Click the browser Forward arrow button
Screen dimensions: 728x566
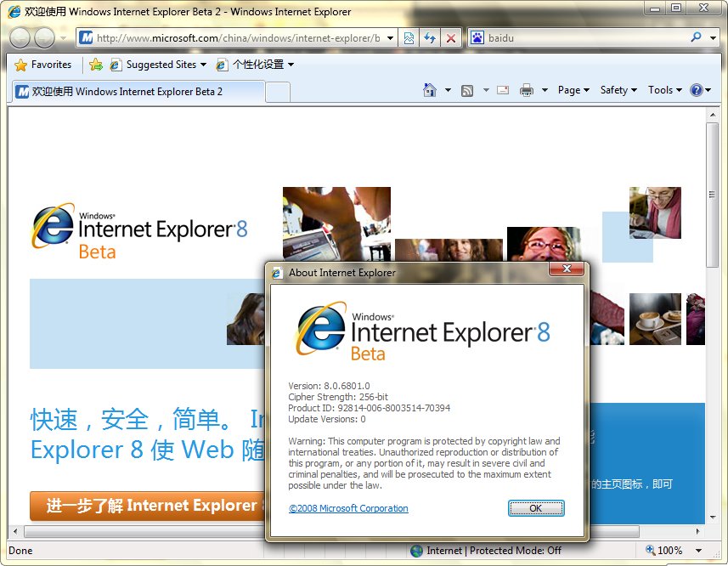pos(45,37)
